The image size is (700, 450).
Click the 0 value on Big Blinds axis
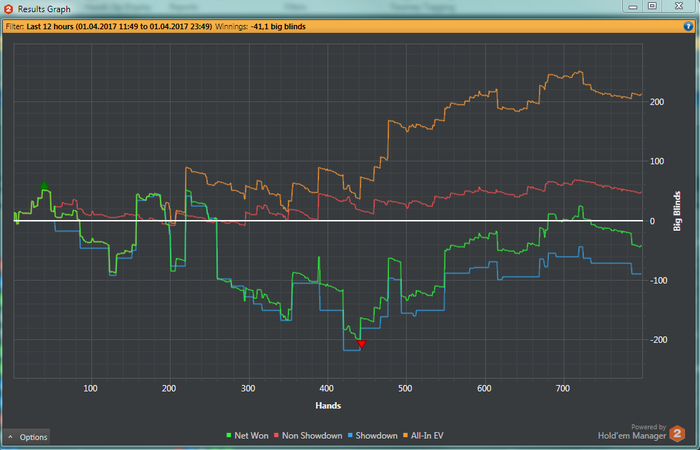click(x=652, y=221)
